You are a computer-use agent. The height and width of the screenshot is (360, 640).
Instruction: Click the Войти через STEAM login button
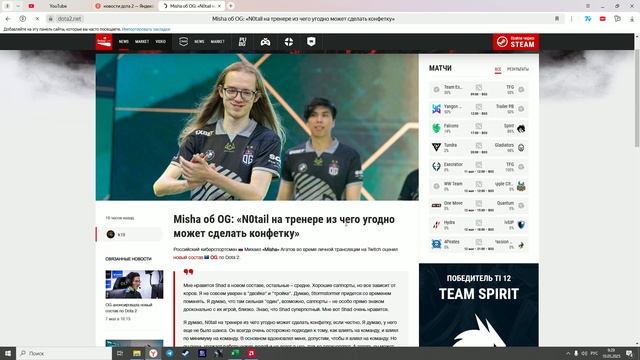pos(516,42)
